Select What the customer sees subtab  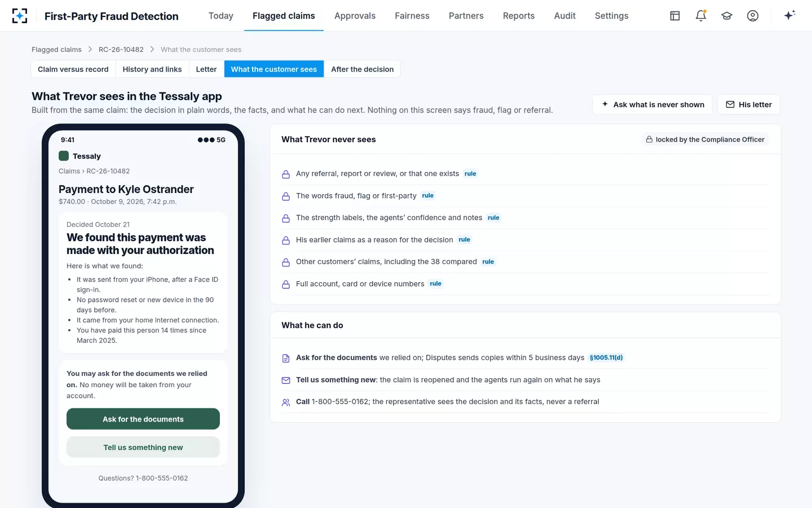[x=274, y=69]
